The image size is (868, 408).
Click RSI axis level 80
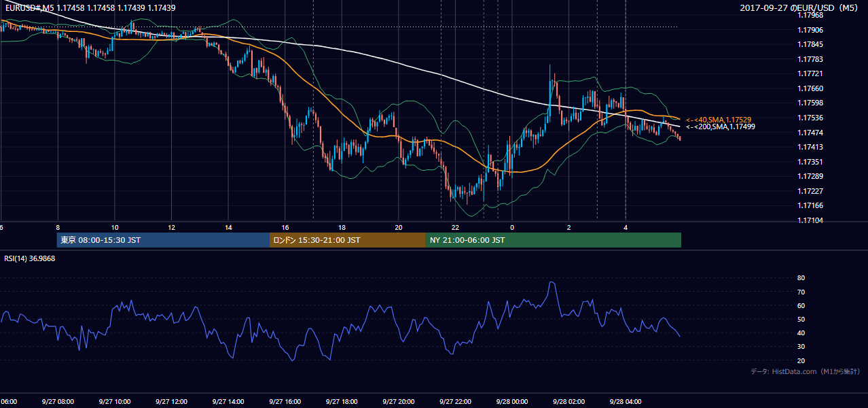pos(801,278)
